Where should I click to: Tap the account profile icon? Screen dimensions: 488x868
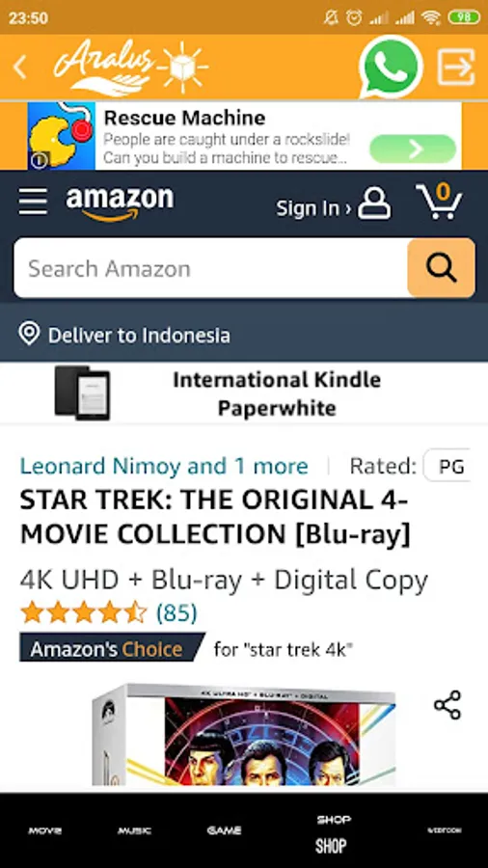click(x=374, y=203)
